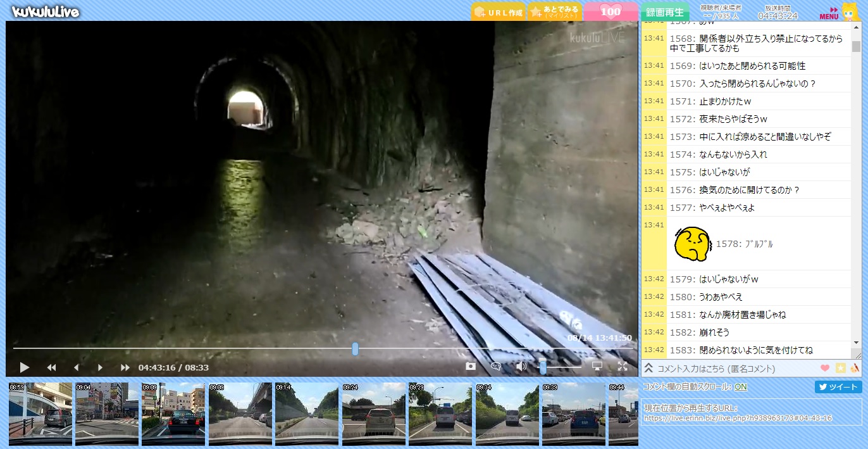This screenshot has height=449, width=868.
Task: Select the 録画再生 tab
Action: click(665, 12)
